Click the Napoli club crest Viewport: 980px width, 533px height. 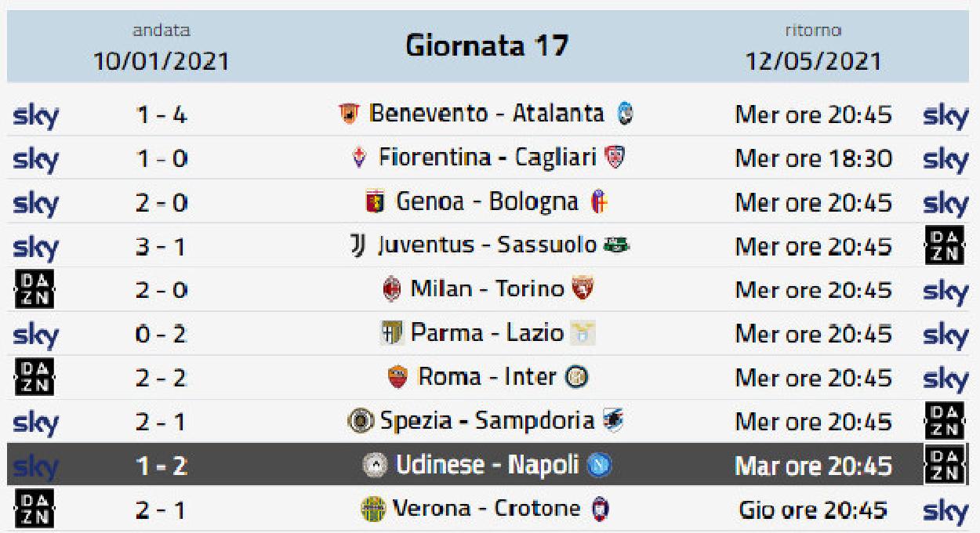[x=600, y=466]
